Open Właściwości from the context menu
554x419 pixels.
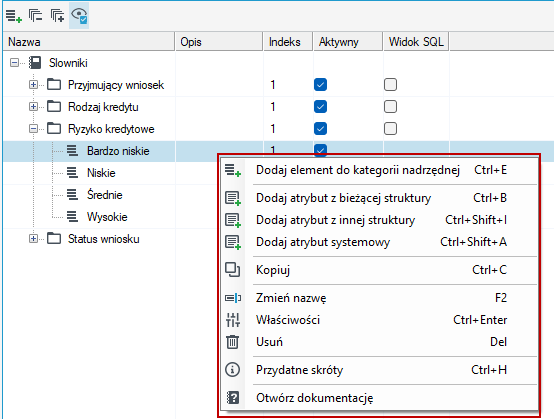point(378,320)
